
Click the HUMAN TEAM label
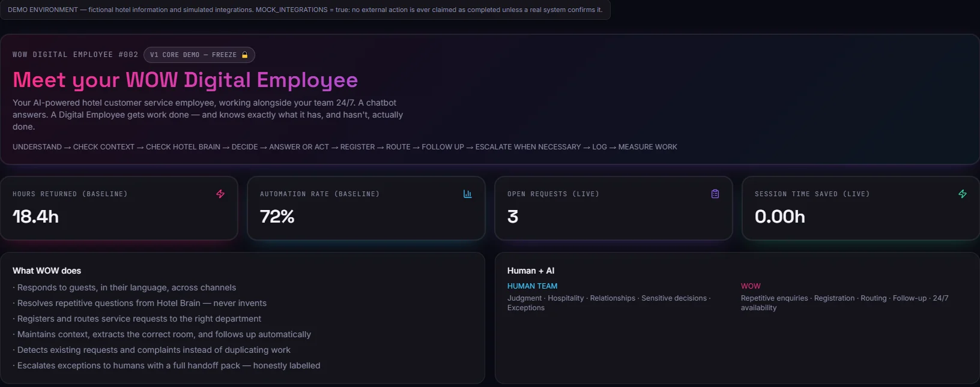click(x=533, y=286)
